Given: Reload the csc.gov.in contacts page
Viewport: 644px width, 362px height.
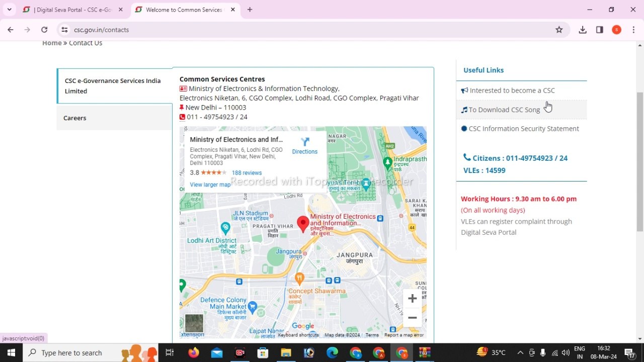Looking at the screenshot, I should coord(44,30).
